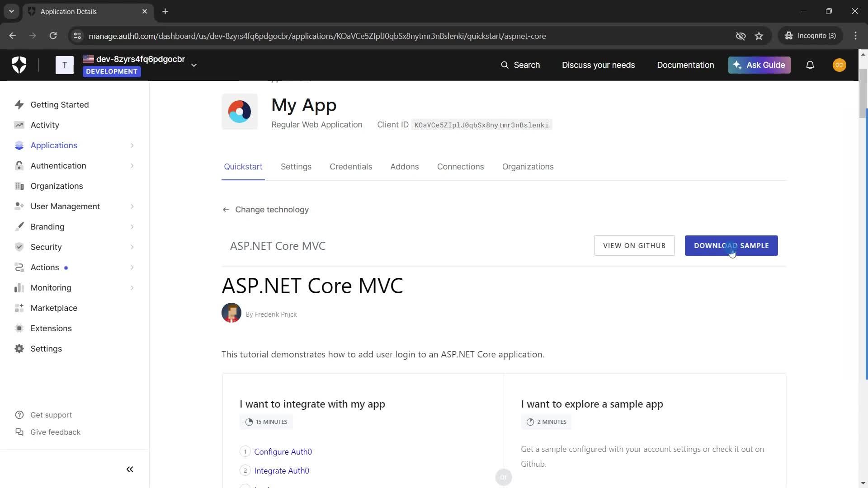Viewport: 868px width, 488px height.
Task: Click the Marketplace grid icon
Action: (19, 308)
